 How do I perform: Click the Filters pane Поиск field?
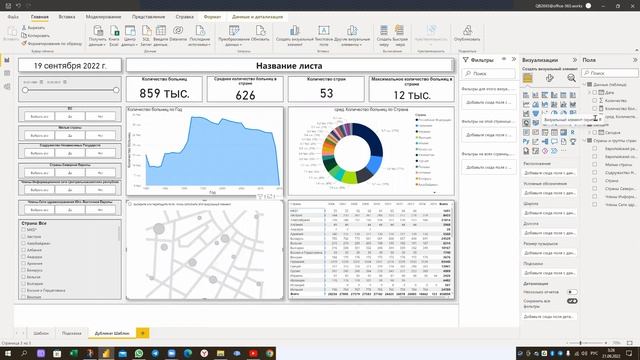pyautogui.click(x=489, y=73)
